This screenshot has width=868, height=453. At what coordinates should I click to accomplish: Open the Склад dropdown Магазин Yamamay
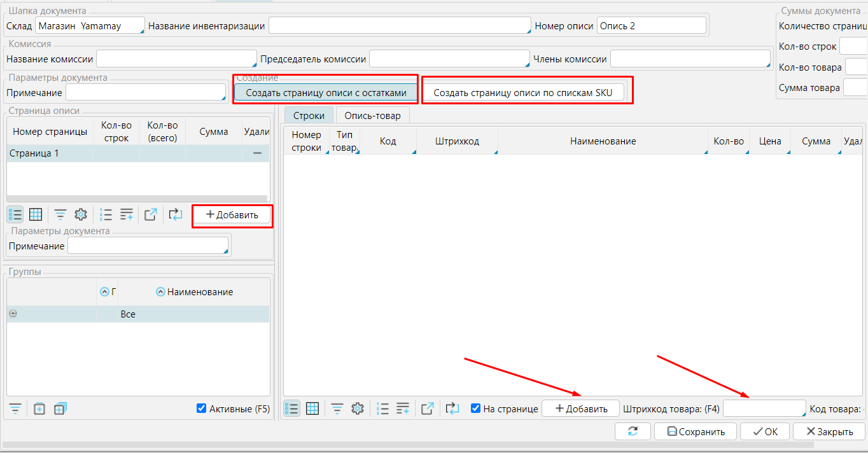click(90, 26)
